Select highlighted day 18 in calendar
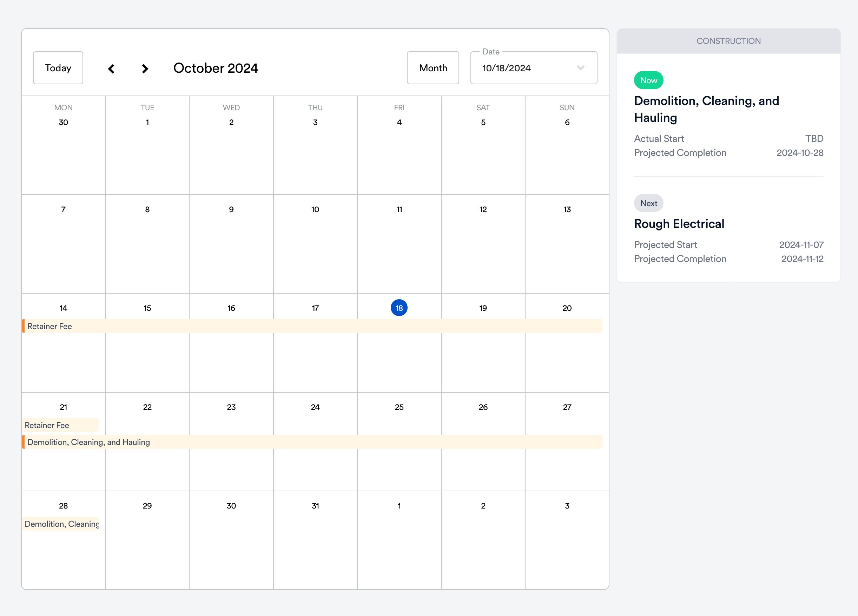This screenshot has height=616, width=858. [x=399, y=308]
